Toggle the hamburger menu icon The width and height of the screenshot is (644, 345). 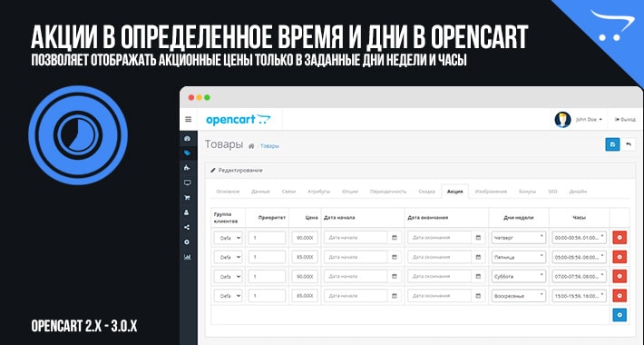coord(188,119)
